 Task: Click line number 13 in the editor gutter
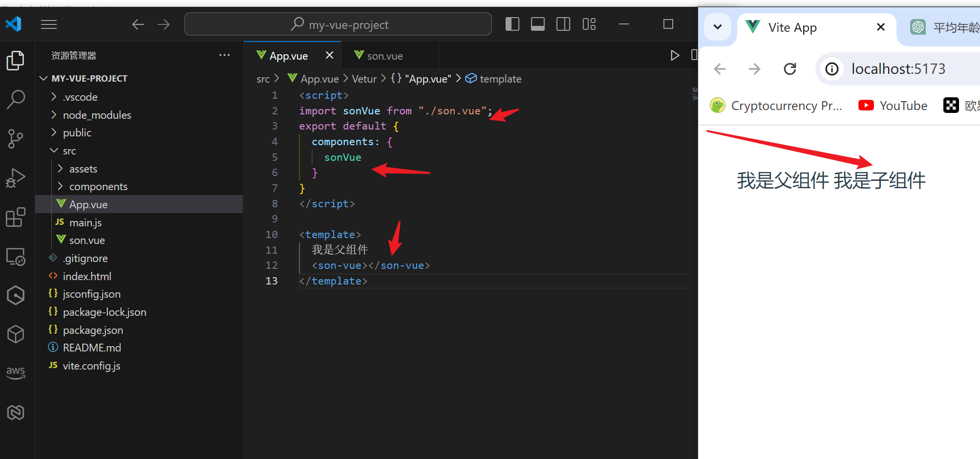click(x=272, y=281)
